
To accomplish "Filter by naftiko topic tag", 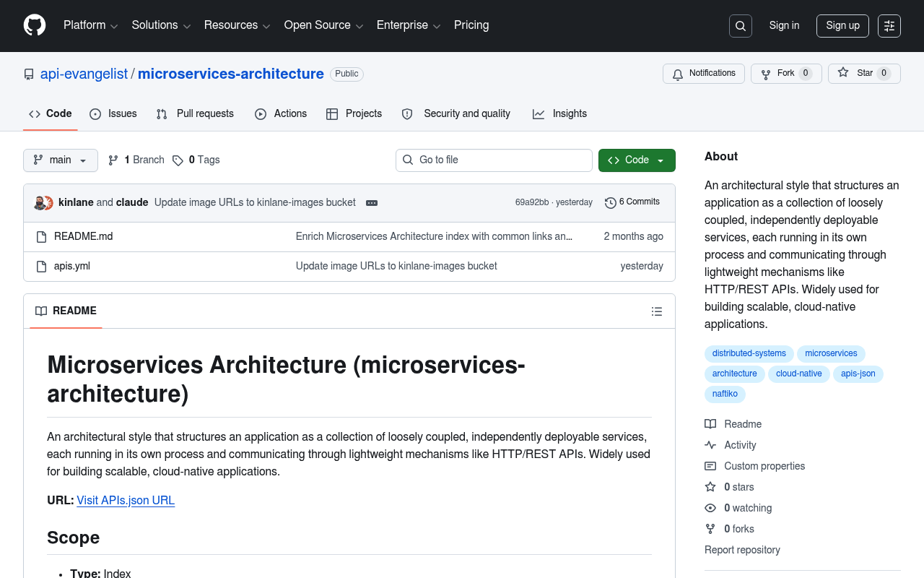I will pos(725,394).
